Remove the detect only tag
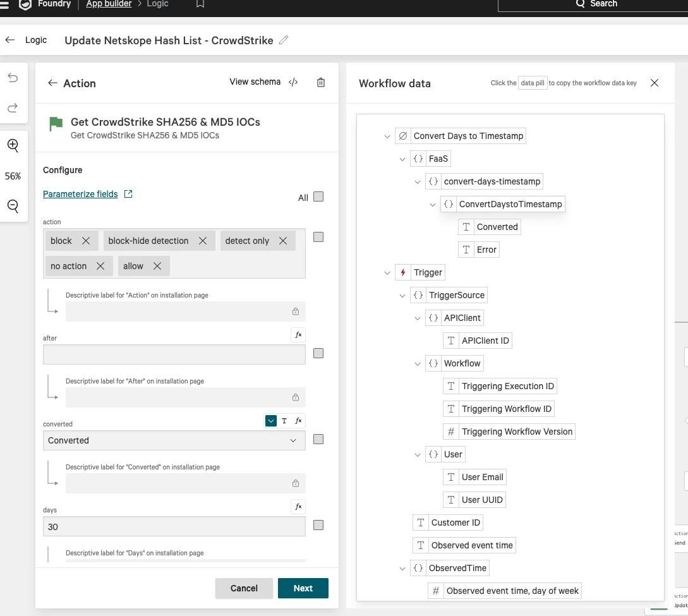This screenshot has width=688, height=616. coord(283,241)
